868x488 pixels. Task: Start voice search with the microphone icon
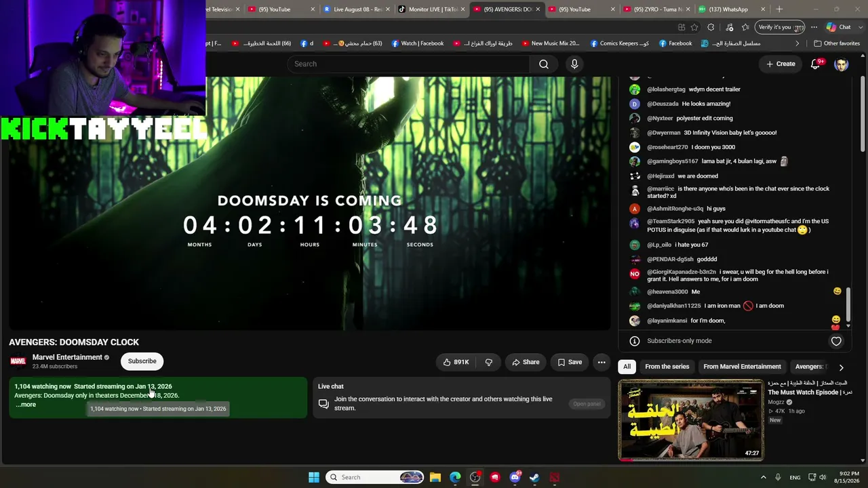[574, 64]
